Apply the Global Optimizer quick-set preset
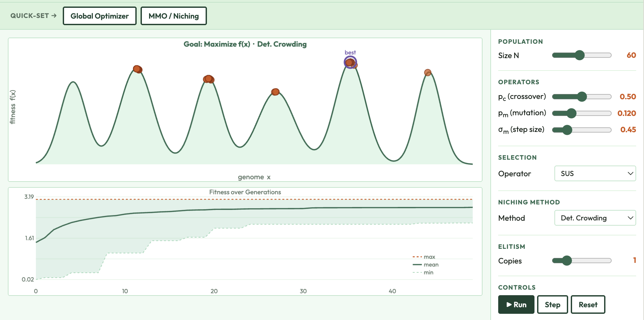The height and width of the screenshot is (320, 644). tap(99, 16)
